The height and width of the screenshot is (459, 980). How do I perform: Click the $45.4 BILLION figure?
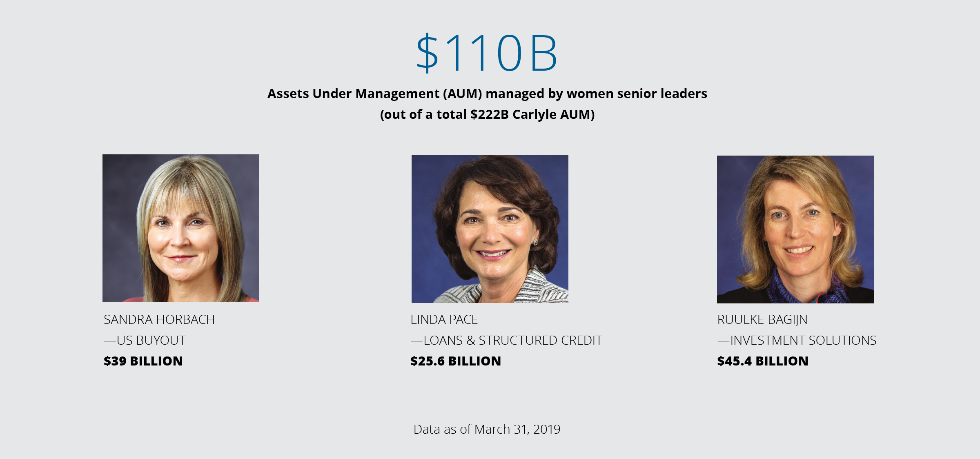[763, 361]
